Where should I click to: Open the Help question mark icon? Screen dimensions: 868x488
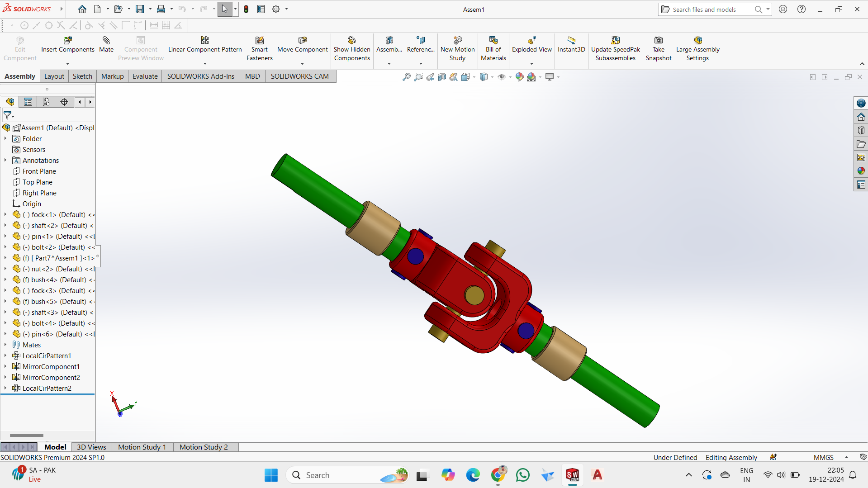tap(802, 9)
